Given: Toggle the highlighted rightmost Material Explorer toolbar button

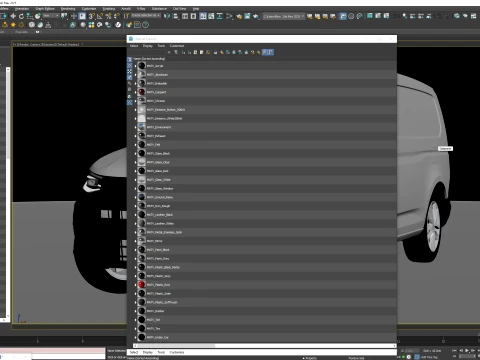Looking at the screenshot, I should (x=271, y=52).
